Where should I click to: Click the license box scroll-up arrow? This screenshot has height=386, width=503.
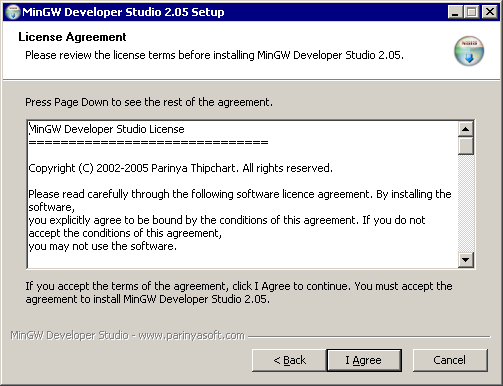[x=466, y=129]
